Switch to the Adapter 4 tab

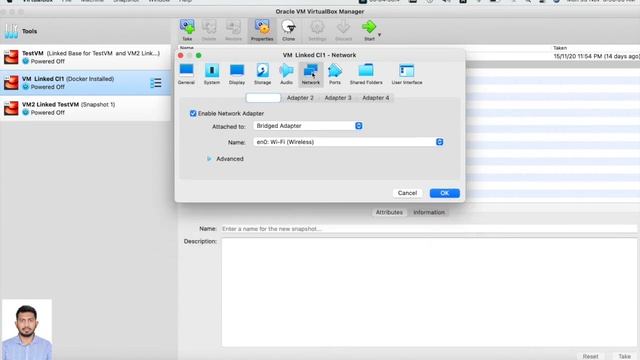tap(376, 98)
